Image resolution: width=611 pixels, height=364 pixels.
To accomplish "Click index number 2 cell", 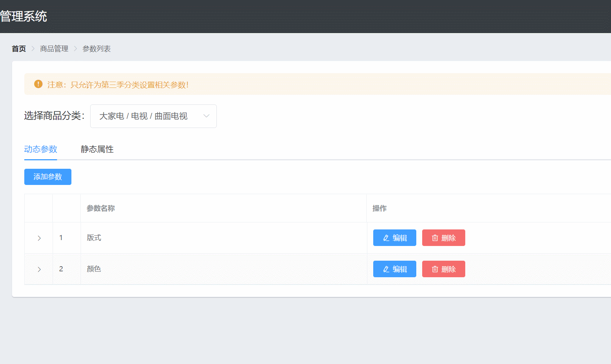I will click(x=67, y=269).
